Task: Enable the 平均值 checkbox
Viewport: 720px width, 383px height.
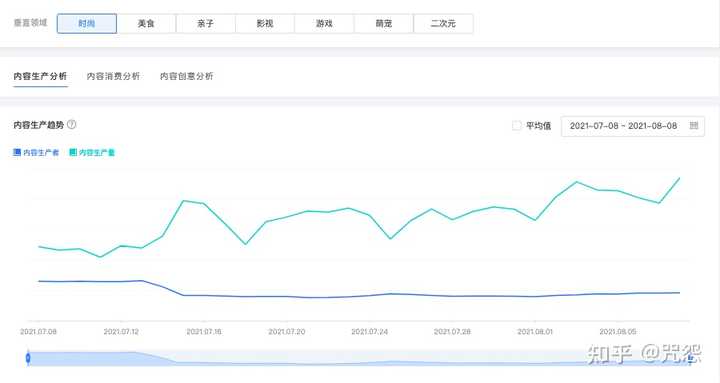Action: tap(517, 125)
